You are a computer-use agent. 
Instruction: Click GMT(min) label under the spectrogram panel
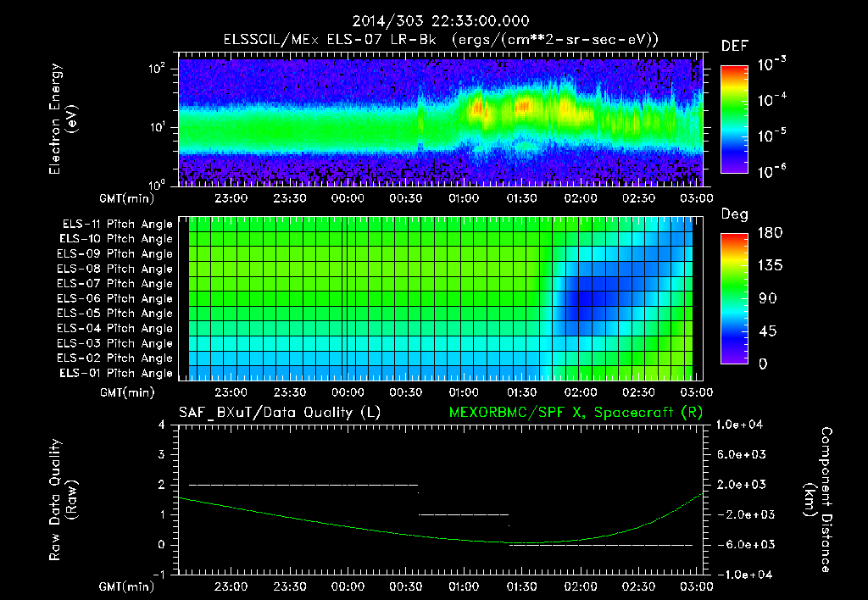pyautogui.click(x=127, y=198)
